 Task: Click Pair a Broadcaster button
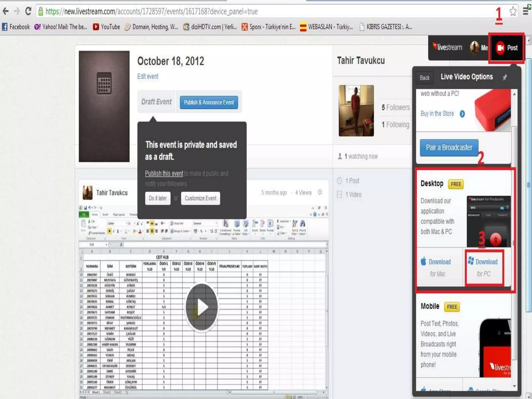point(449,148)
